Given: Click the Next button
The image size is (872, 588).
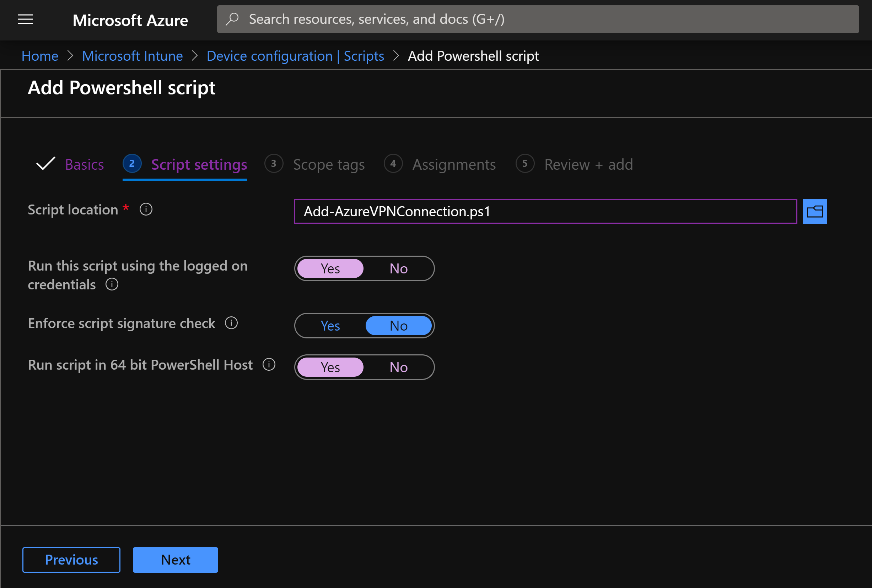Looking at the screenshot, I should pos(175,560).
